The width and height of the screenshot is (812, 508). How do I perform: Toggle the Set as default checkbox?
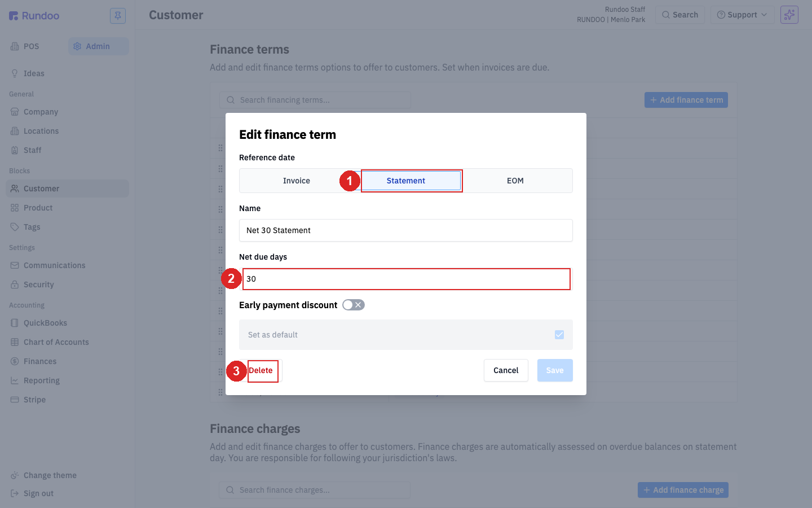[x=559, y=335]
